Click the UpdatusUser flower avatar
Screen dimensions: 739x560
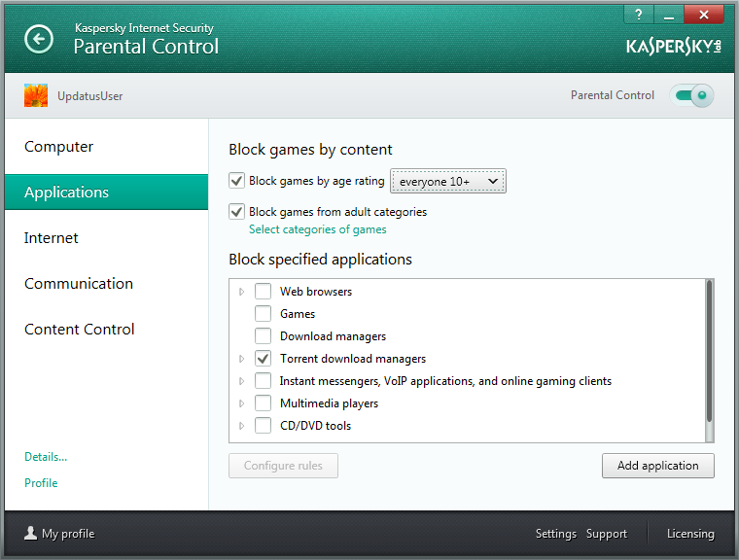point(36,95)
